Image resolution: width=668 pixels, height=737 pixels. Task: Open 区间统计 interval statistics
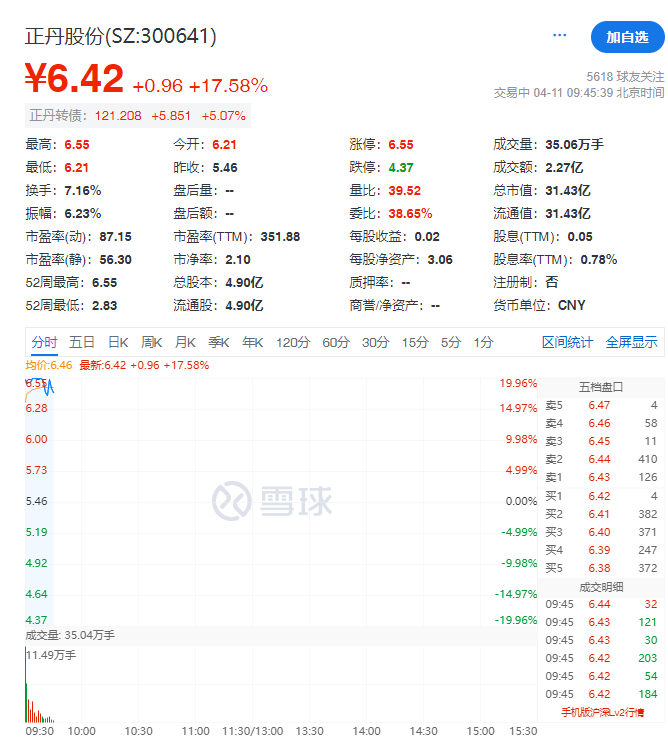pos(567,342)
